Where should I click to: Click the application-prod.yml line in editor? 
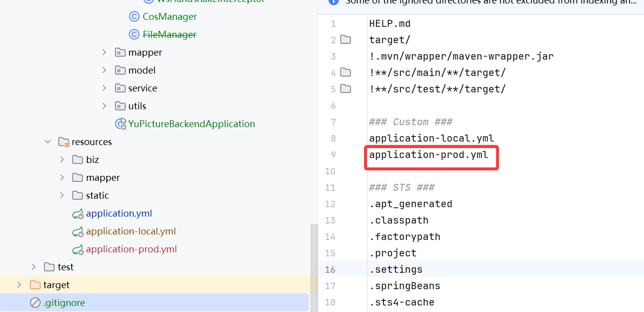428,155
